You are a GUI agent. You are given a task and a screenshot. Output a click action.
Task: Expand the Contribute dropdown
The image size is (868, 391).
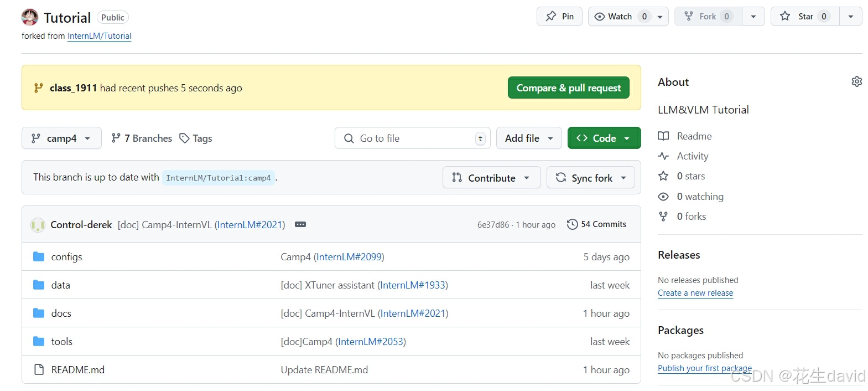(491, 177)
